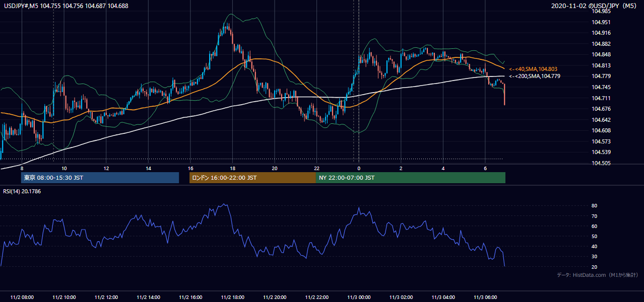Image resolution: width=644 pixels, height=302 pixels.
Task: Click the 104.985 price axis label
Action: (601, 11)
